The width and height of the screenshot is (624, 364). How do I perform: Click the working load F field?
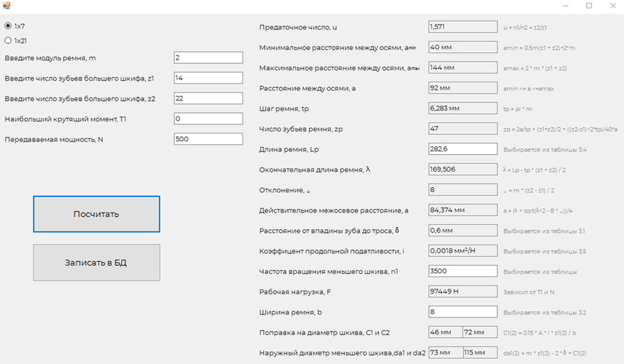[x=463, y=291]
